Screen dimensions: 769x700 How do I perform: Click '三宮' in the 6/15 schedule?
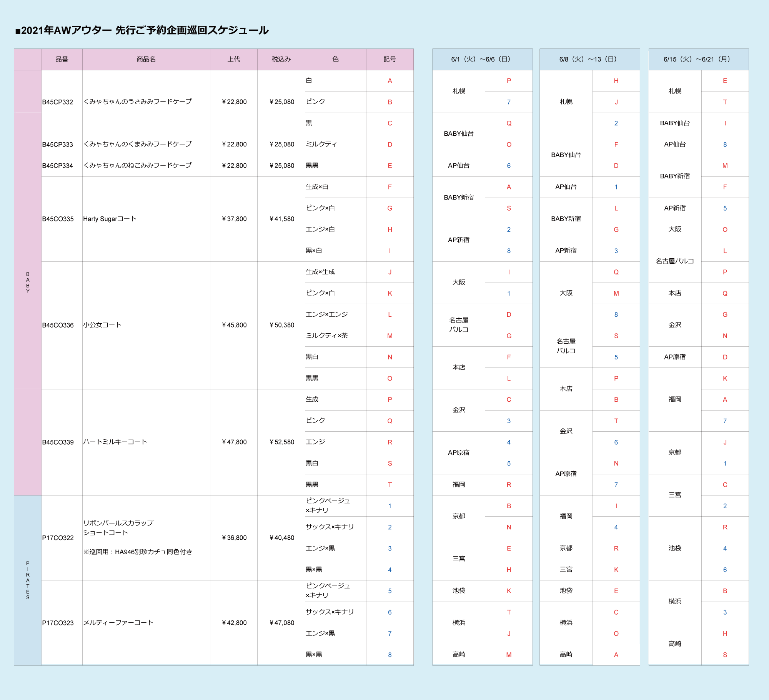(x=675, y=495)
